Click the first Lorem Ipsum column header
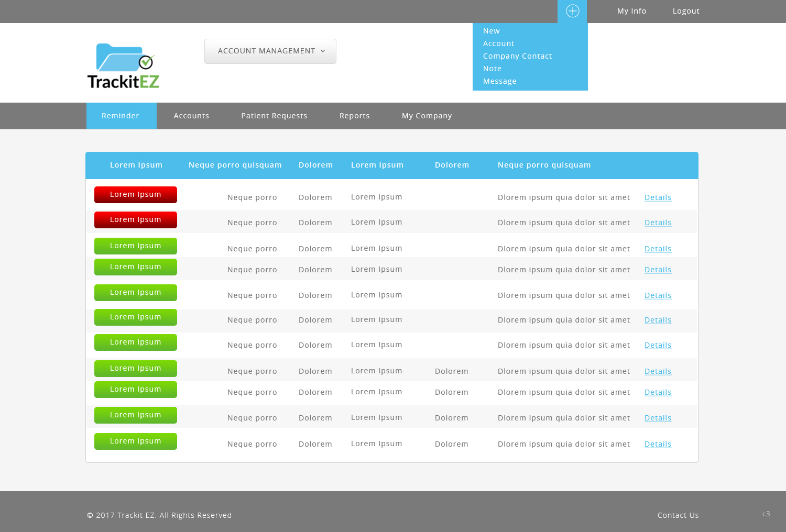 click(x=136, y=165)
